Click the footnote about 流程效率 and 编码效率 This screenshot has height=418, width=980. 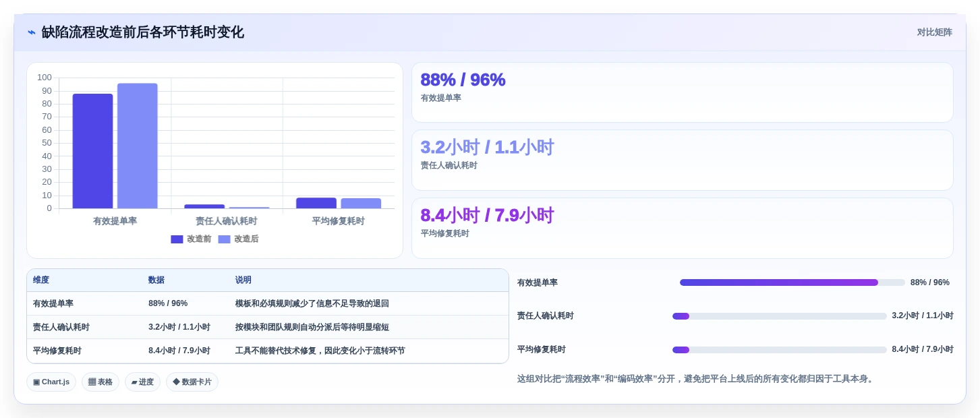697,379
